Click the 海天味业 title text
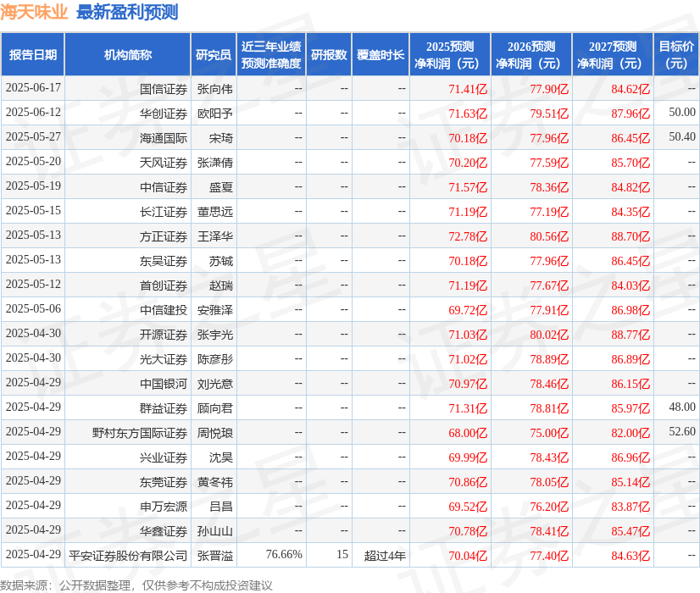The image size is (700, 593). coord(34,12)
